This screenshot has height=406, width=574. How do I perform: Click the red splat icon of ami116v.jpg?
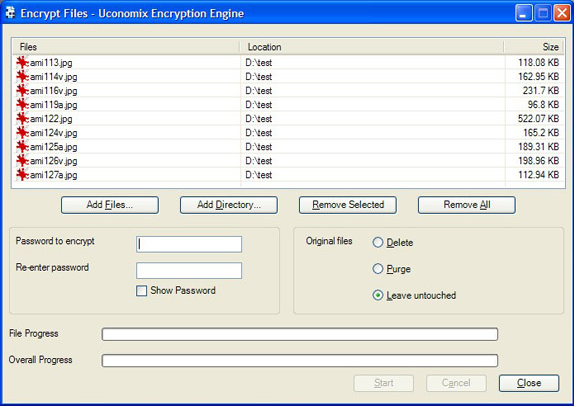click(x=22, y=90)
